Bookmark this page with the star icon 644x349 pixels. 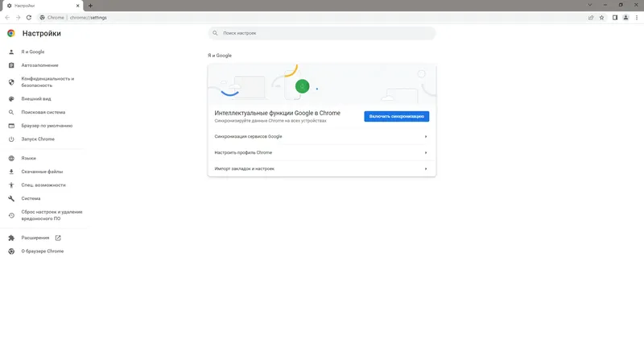(601, 18)
